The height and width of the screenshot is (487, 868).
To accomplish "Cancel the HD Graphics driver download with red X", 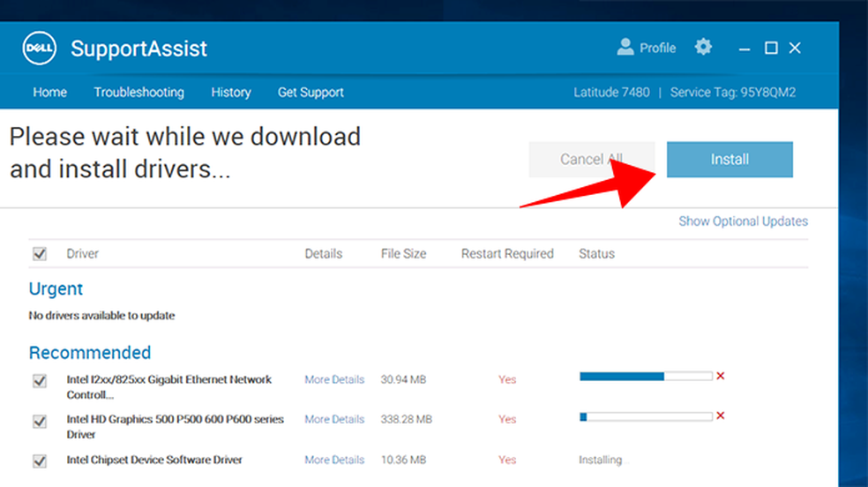I will point(720,416).
